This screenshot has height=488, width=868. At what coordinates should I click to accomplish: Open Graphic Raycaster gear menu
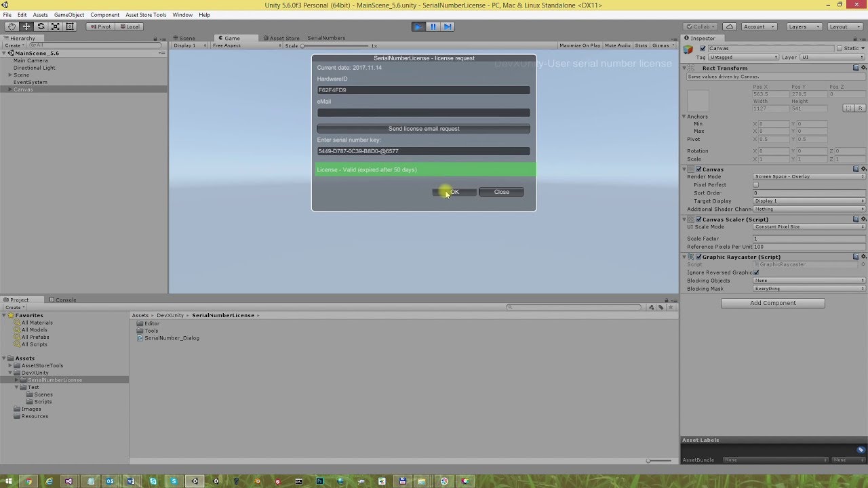click(863, 257)
